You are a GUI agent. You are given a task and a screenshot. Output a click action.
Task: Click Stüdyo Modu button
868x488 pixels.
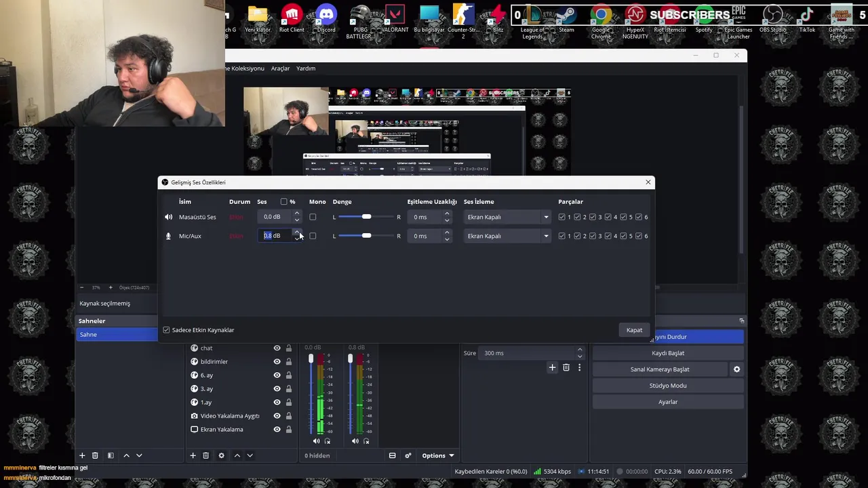pos(668,386)
